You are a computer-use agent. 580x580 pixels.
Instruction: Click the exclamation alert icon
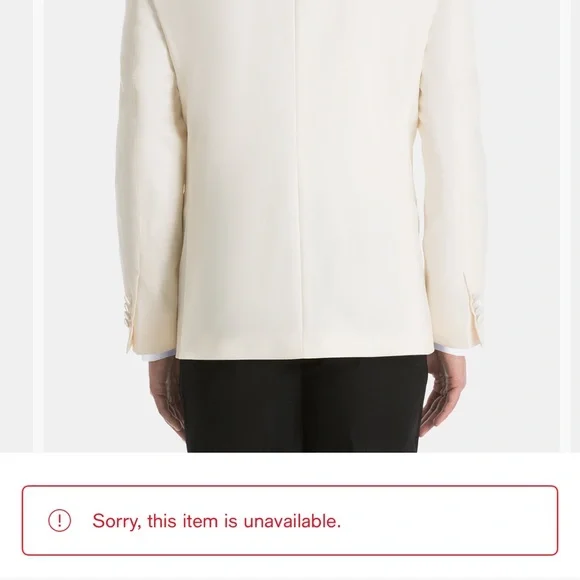click(x=59, y=520)
